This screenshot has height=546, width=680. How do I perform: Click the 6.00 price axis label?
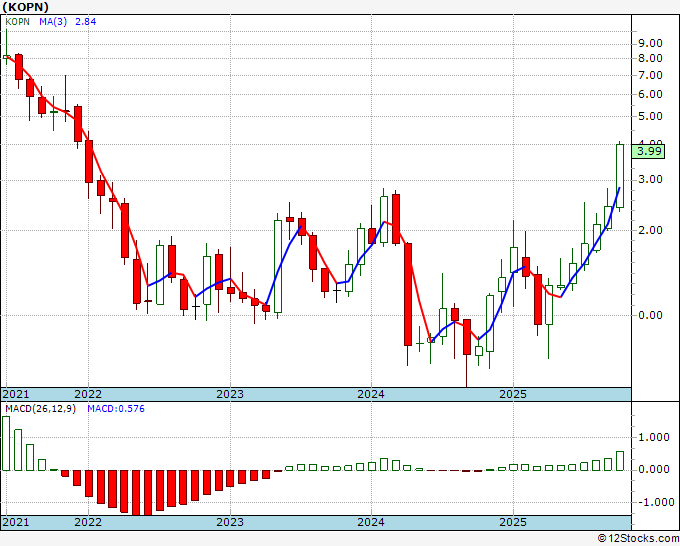(650, 95)
